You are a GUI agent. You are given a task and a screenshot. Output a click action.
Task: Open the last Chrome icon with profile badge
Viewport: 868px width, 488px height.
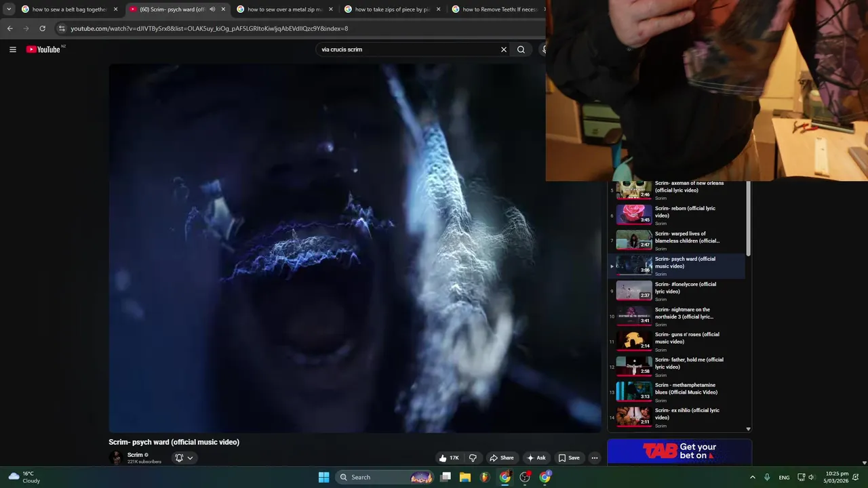(x=545, y=477)
